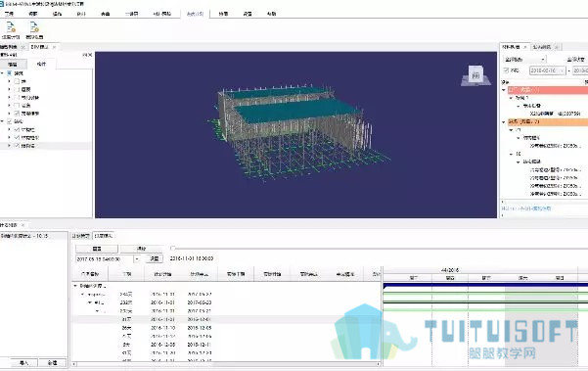This screenshot has height=371, width=588.
Task: Open the last ribbon tab in the menu bar
Action: tap(272, 14)
